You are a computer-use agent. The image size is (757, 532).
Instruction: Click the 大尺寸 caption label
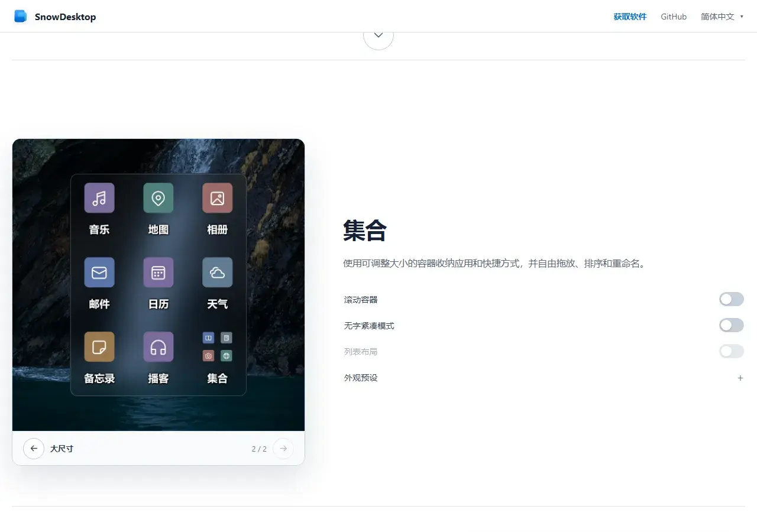62,449
